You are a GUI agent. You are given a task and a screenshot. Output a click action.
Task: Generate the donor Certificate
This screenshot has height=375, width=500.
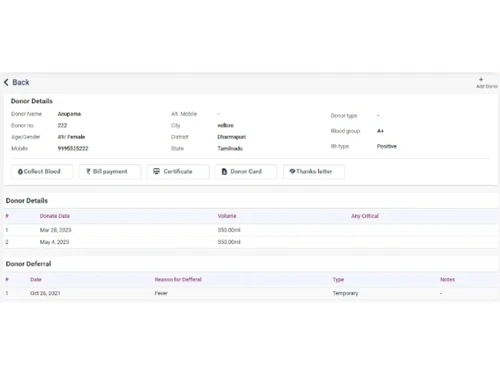(x=178, y=172)
